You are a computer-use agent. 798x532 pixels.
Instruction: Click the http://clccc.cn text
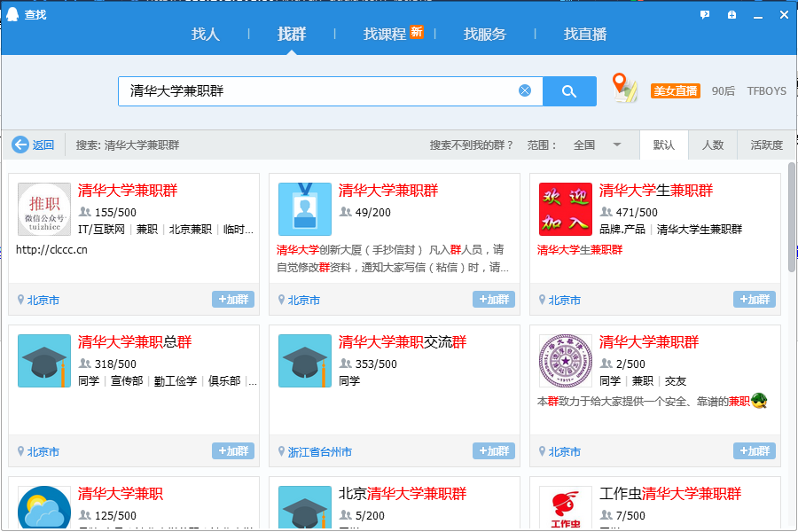click(x=52, y=249)
